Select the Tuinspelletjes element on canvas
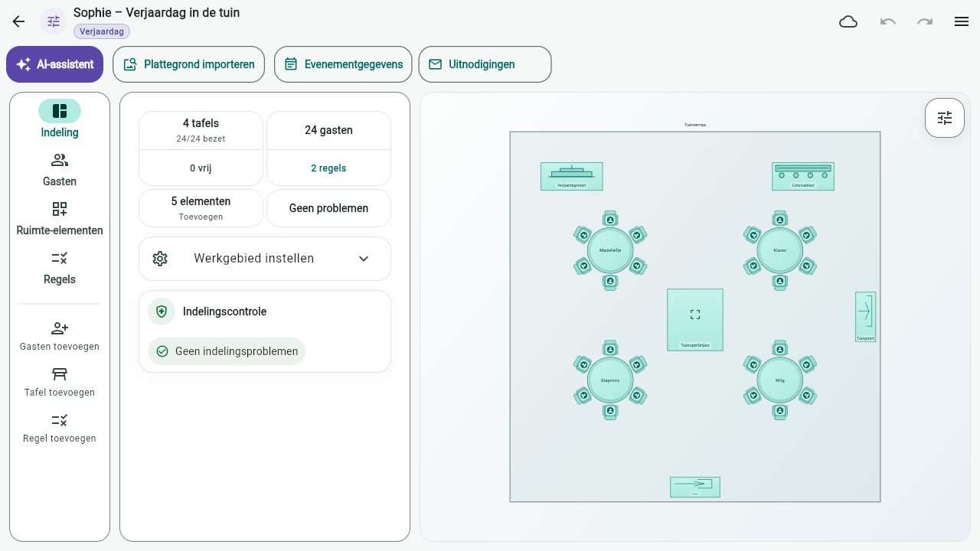Image resolution: width=980 pixels, height=551 pixels. [x=695, y=320]
